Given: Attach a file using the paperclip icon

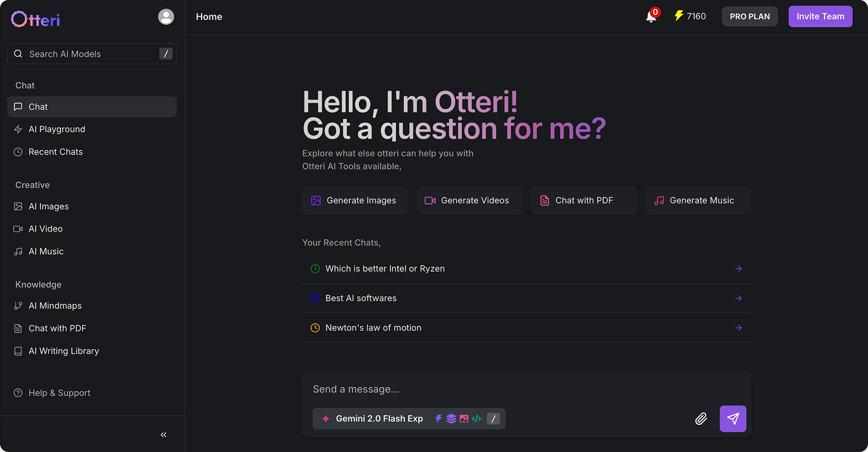Looking at the screenshot, I should tap(701, 418).
